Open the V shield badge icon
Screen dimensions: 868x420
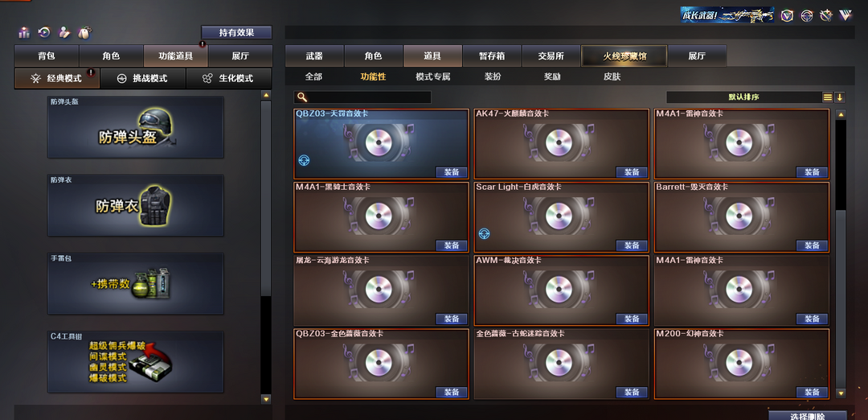pos(787,15)
